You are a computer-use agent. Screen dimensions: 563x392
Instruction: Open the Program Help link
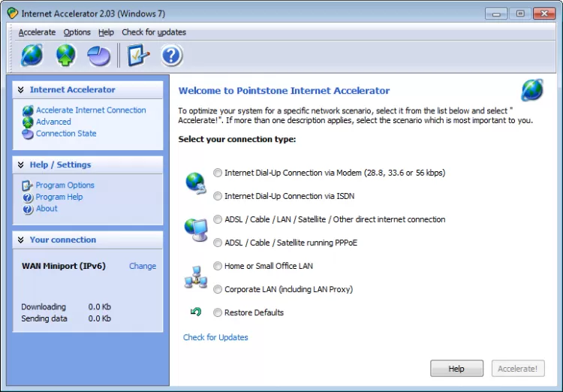pos(59,197)
